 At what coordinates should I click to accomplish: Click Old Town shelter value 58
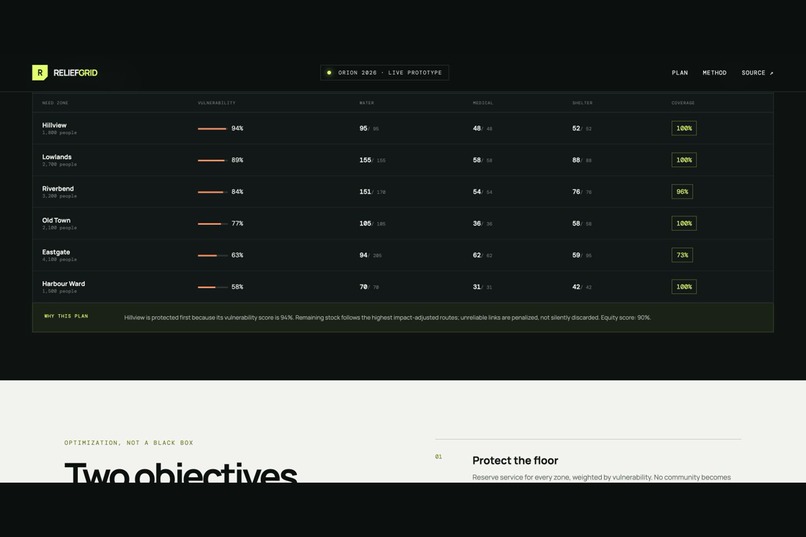point(576,224)
